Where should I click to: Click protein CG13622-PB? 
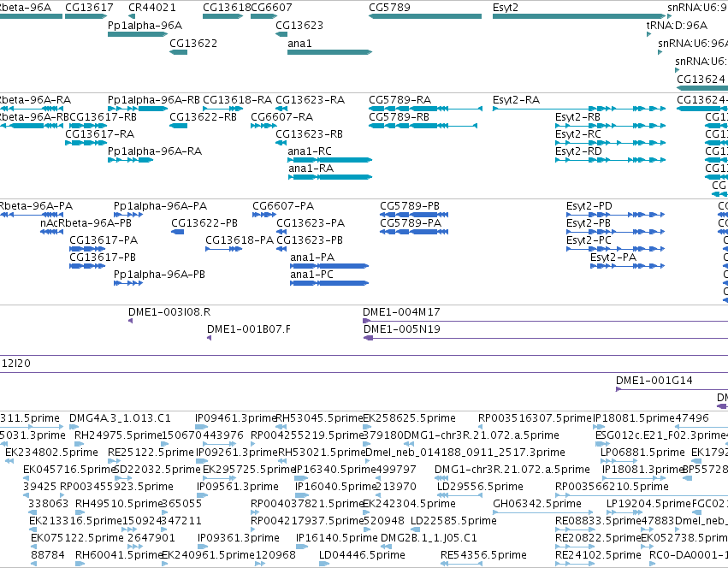178,232
